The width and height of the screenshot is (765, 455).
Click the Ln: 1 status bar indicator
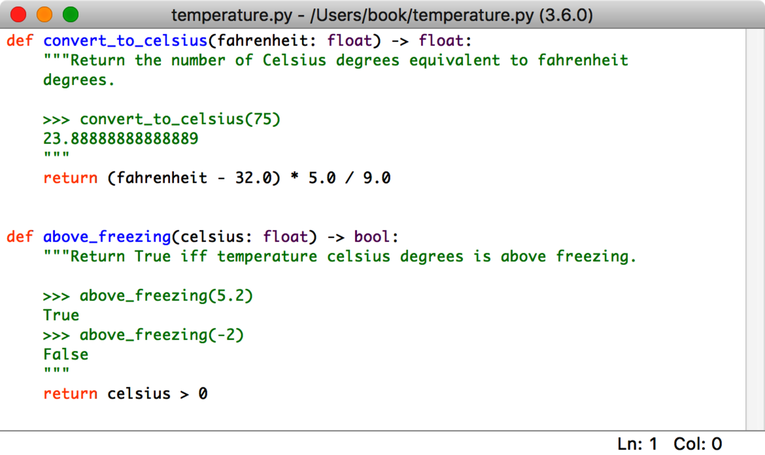[x=638, y=443]
